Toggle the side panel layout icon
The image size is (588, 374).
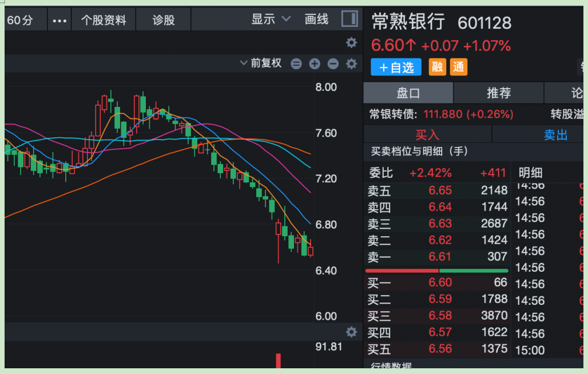click(x=349, y=19)
